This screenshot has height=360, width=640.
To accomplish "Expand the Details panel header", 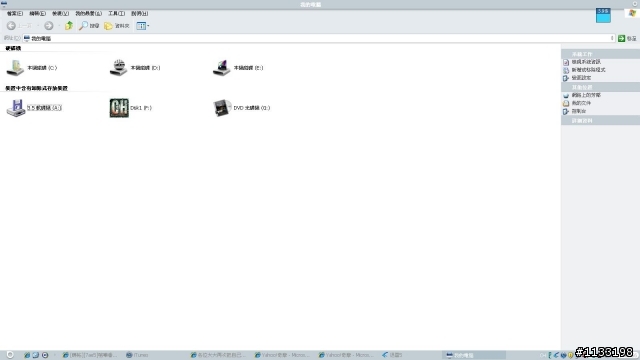I will (600, 121).
